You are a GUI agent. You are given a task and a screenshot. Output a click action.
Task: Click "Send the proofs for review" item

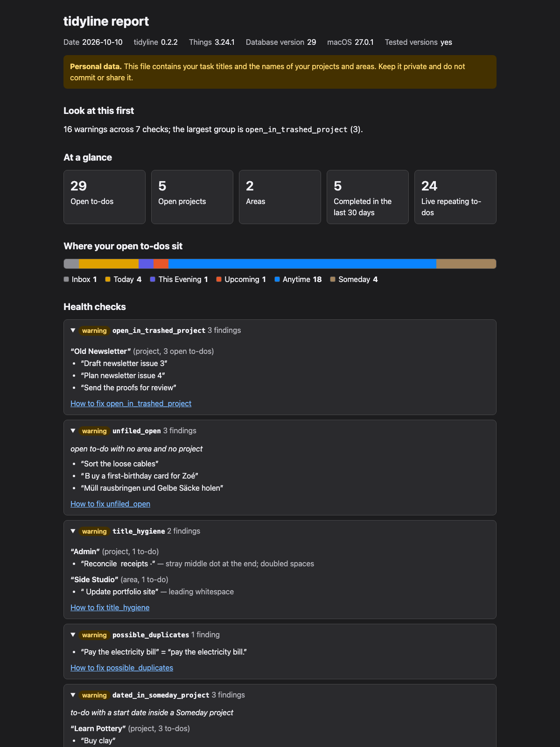pos(128,388)
